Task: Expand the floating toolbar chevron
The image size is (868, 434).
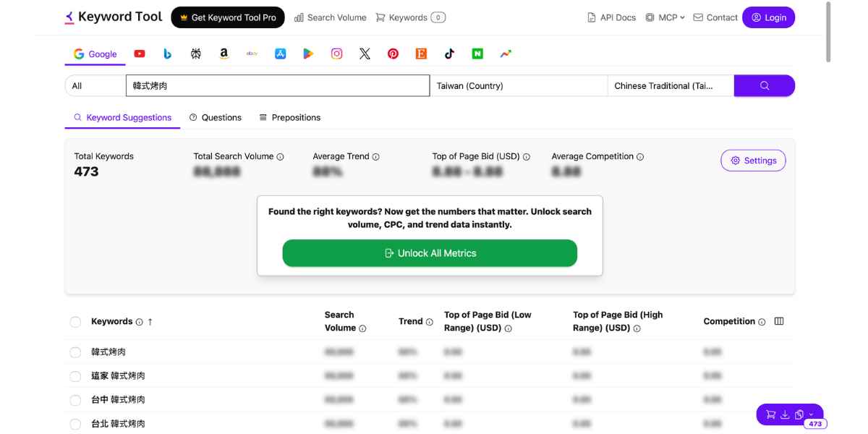Action: pos(811,414)
